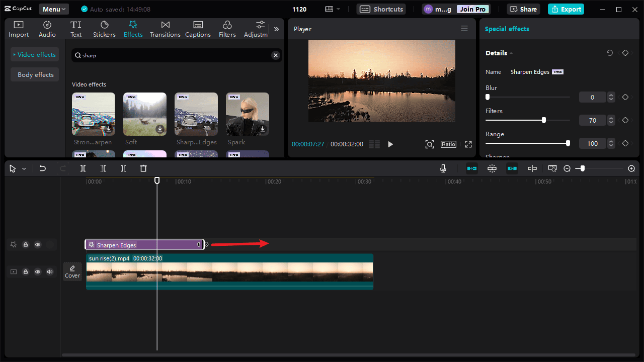Select the Spark effect thumbnail
Image resolution: width=644 pixels, height=362 pixels.
coord(248,114)
